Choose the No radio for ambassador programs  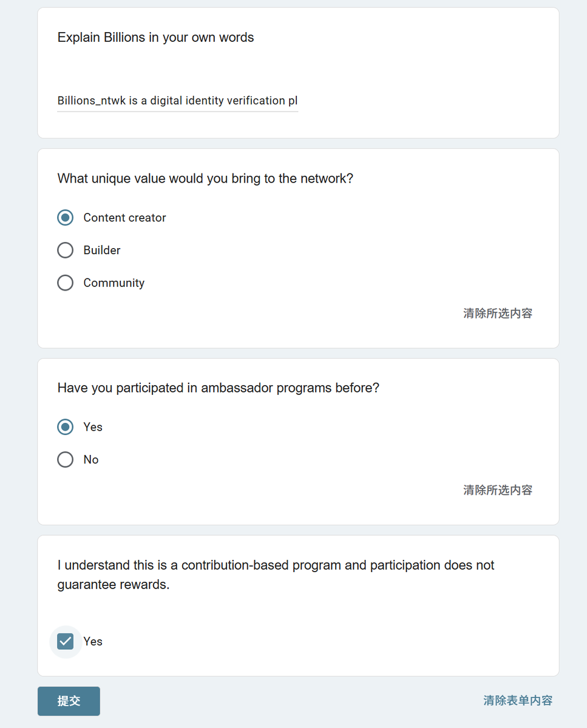[66, 460]
